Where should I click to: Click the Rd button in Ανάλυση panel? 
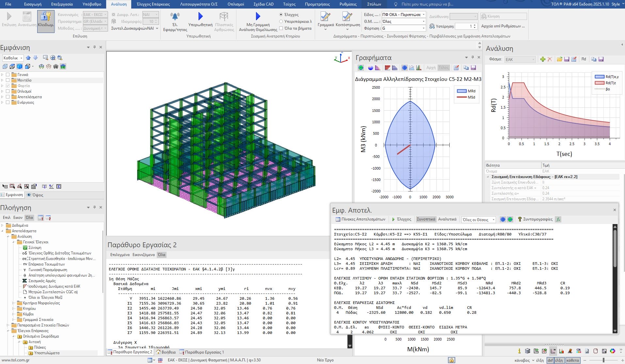coord(584,59)
